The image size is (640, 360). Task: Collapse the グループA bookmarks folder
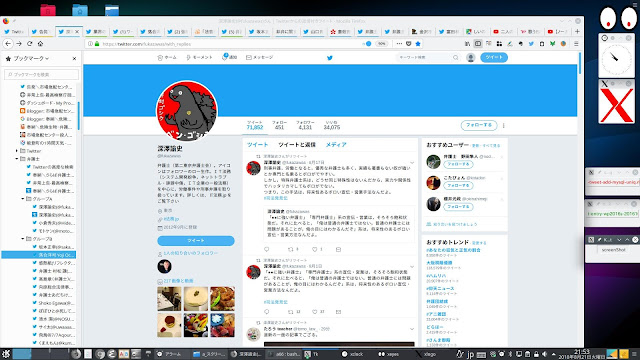(23, 199)
